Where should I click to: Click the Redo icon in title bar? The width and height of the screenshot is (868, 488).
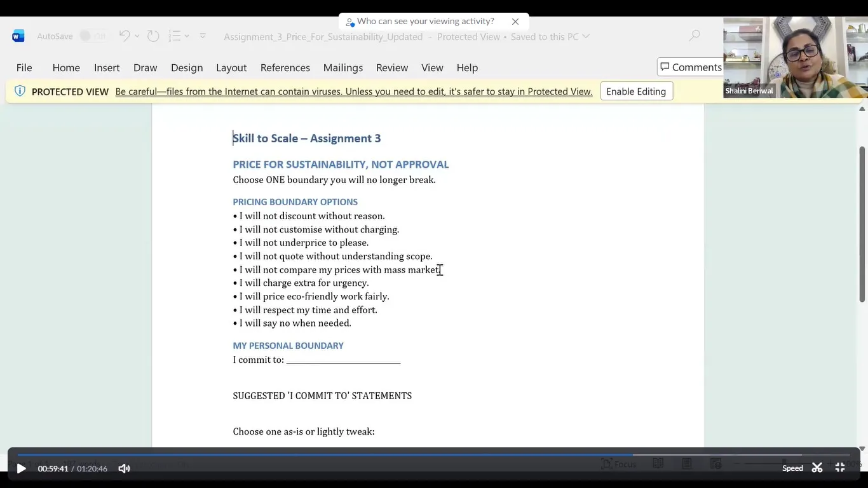coord(153,36)
